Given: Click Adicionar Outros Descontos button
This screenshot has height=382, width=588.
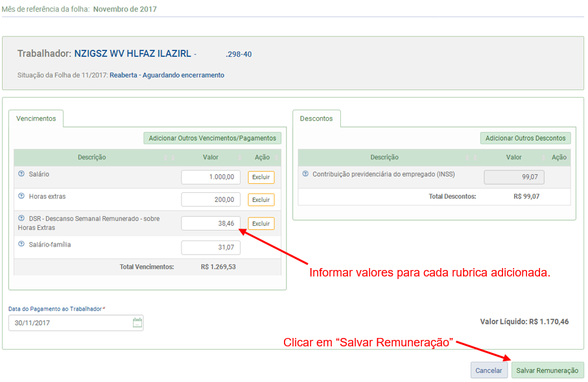Looking at the screenshot, I should pos(525,138).
